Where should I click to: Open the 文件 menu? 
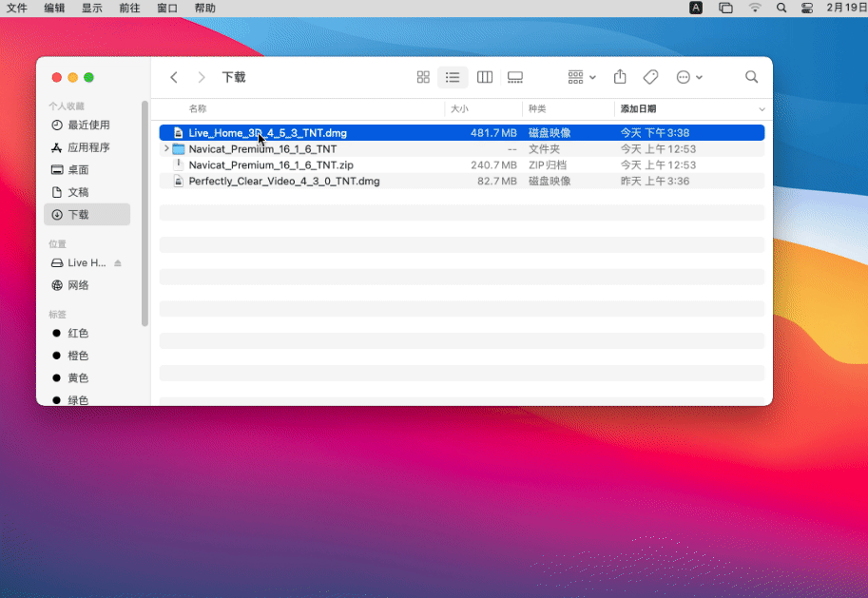pos(16,9)
